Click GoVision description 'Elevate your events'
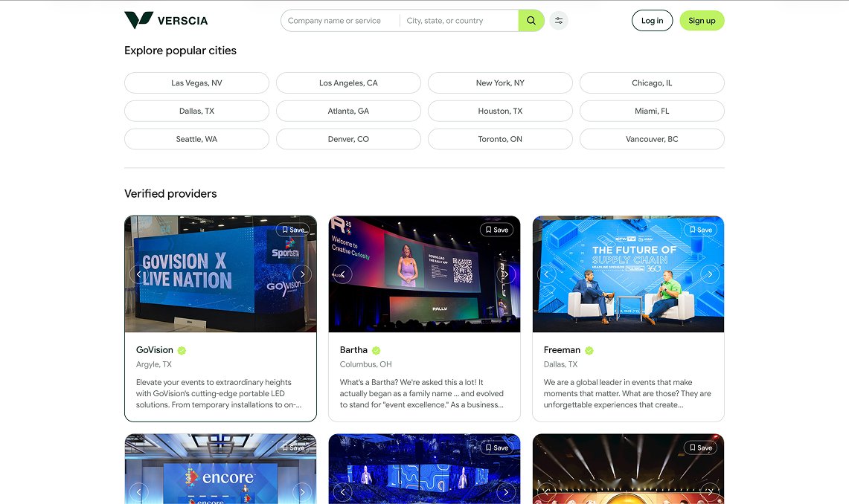This screenshot has height=504, width=849. point(219,394)
